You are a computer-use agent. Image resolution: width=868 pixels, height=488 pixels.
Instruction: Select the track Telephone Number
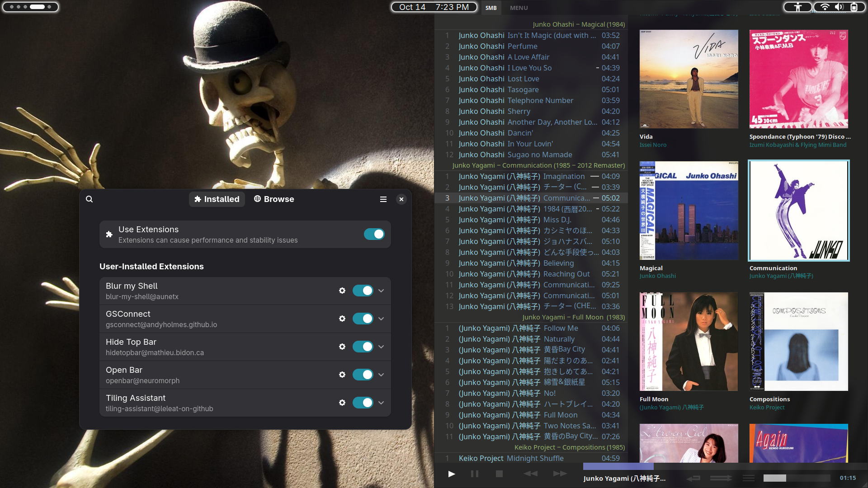540,100
